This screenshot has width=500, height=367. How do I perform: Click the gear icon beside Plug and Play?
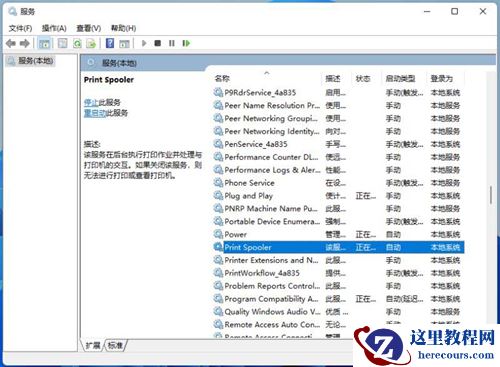coord(218,196)
